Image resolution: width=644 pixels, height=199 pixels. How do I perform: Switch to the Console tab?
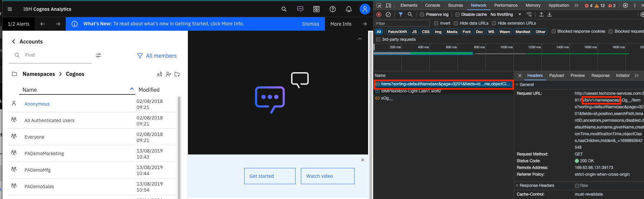click(x=432, y=5)
